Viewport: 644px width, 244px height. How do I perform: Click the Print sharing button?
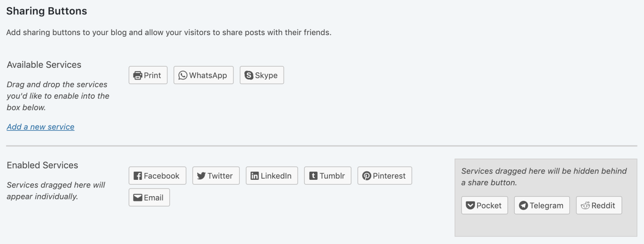(148, 75)
